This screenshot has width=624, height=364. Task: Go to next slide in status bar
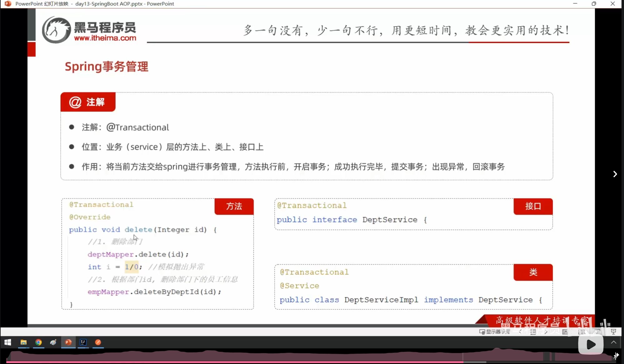point(546,332)
